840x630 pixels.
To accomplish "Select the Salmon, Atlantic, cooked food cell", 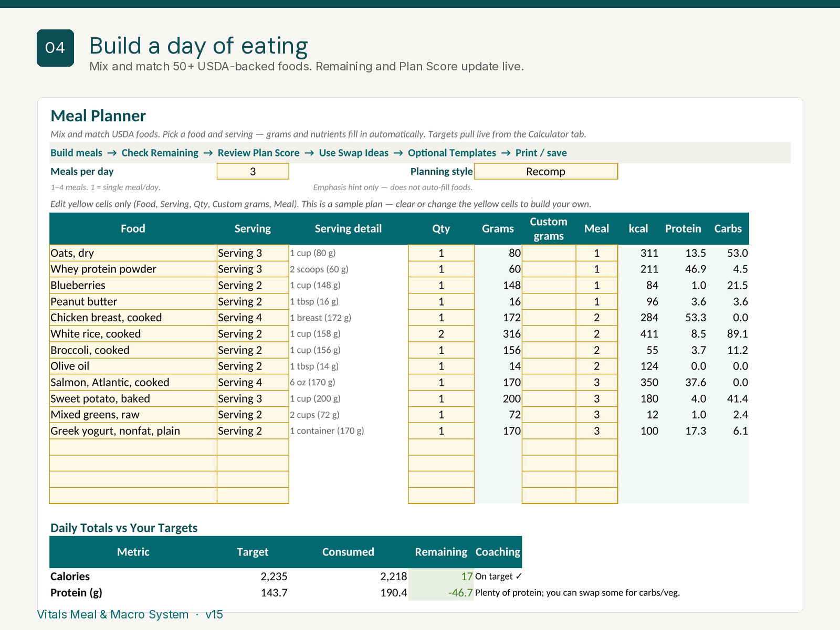I will pos(133,383).
